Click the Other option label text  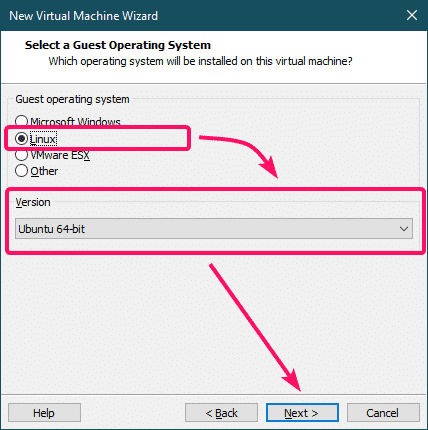coord(44,171)
